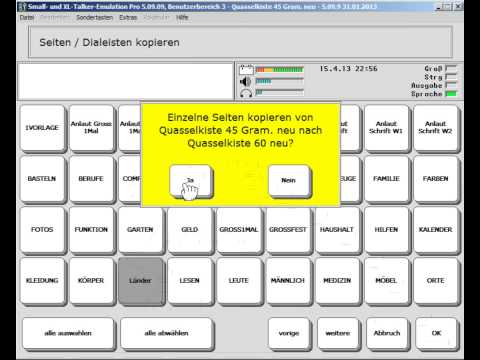Show more pages with 'weitere'
The height and width of the screenshot is (360, 480).
tap(338, 333)
